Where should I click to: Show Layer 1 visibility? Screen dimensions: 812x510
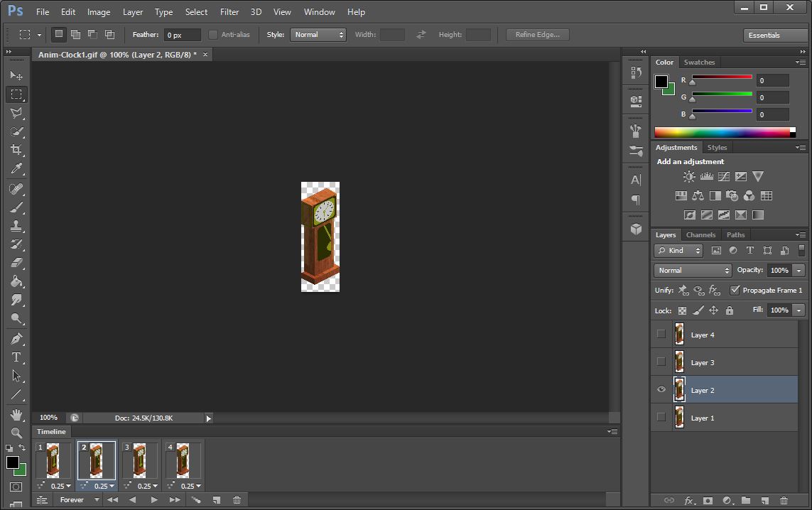coord(661,417)
